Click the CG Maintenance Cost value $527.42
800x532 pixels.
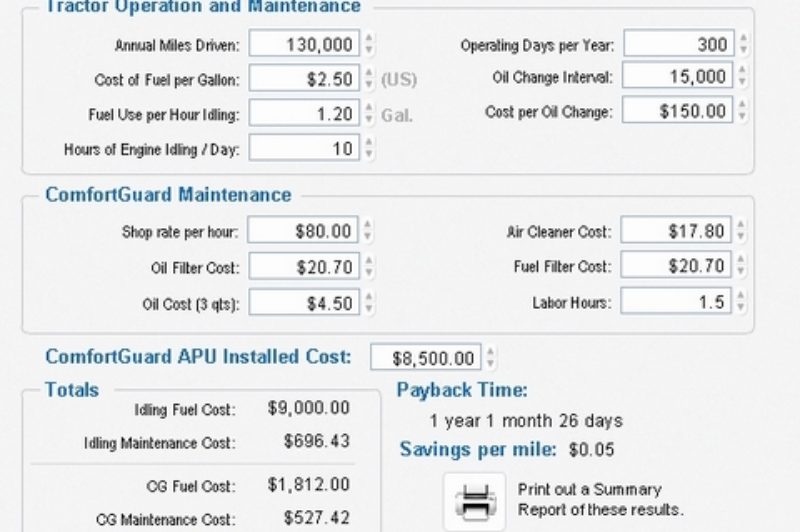[x=317, y=518]
